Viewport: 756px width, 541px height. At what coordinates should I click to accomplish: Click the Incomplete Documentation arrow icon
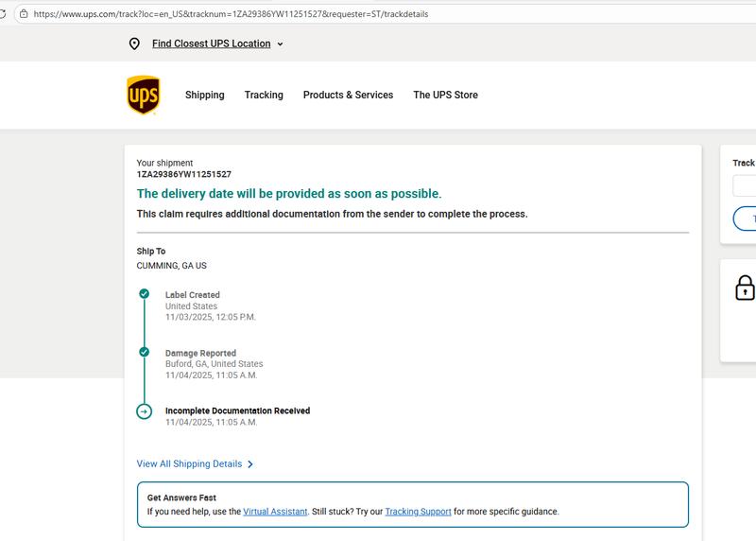pos(144,411)
